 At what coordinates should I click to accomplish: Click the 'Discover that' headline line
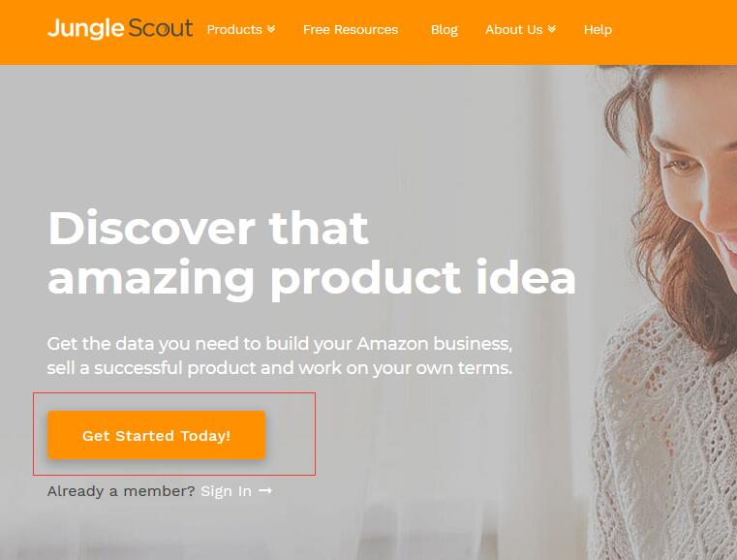pos(208,228)
